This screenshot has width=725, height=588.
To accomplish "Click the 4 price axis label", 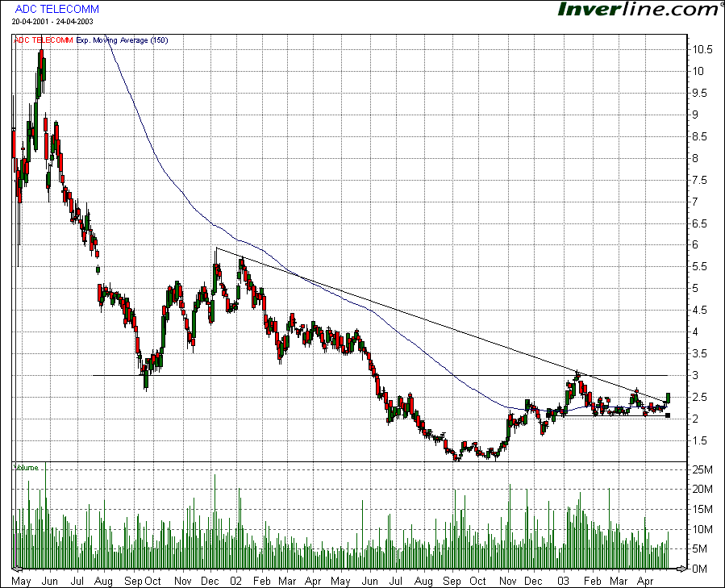I will (x=695, y=332).
